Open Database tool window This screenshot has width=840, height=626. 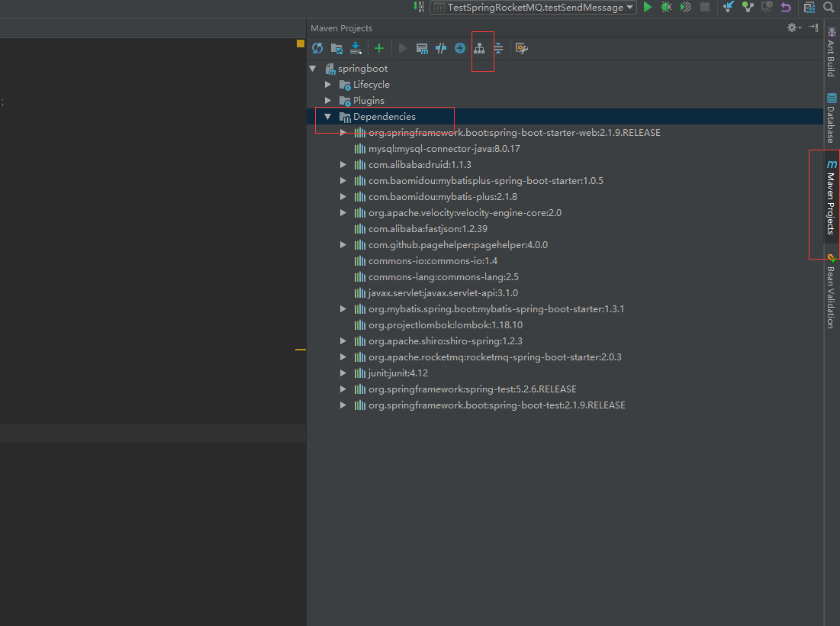coord(832,118)
